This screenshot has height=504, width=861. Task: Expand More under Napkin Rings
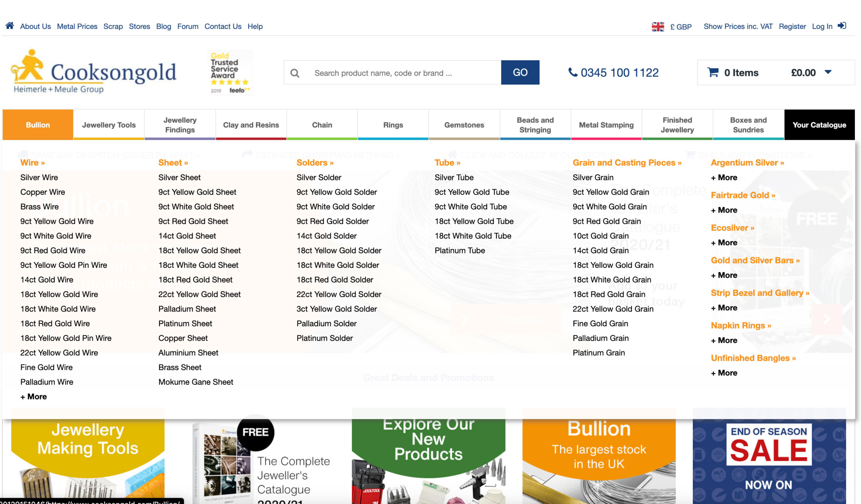coord(724,341)
